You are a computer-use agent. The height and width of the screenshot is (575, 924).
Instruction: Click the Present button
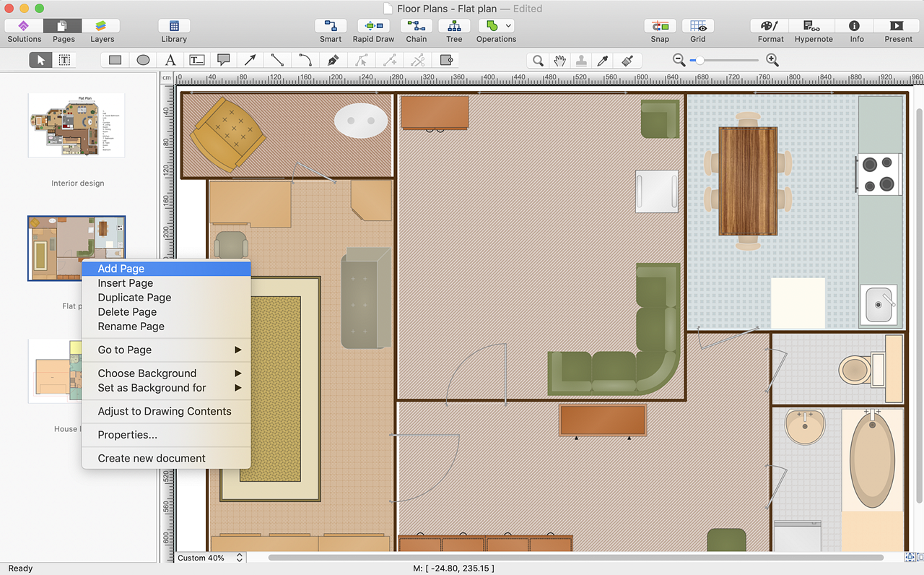click(898, 27)
